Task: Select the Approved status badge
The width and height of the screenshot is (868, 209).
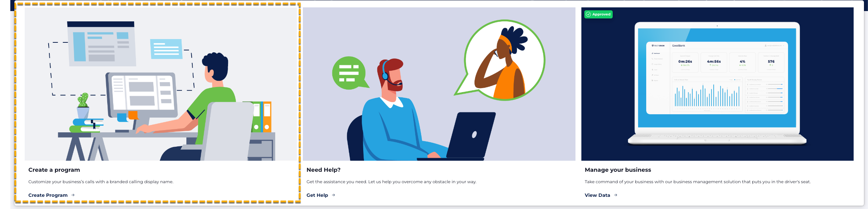Action: point(598,14)
